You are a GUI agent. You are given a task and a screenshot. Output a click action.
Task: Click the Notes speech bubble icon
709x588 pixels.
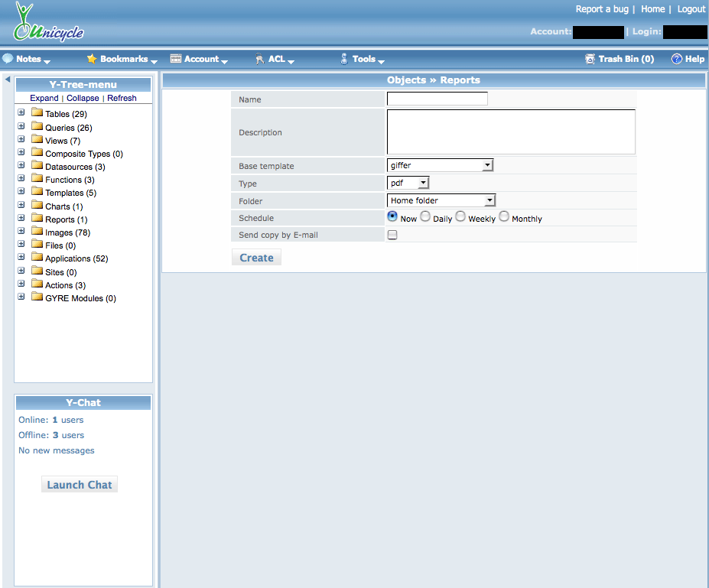click(8, 59)
